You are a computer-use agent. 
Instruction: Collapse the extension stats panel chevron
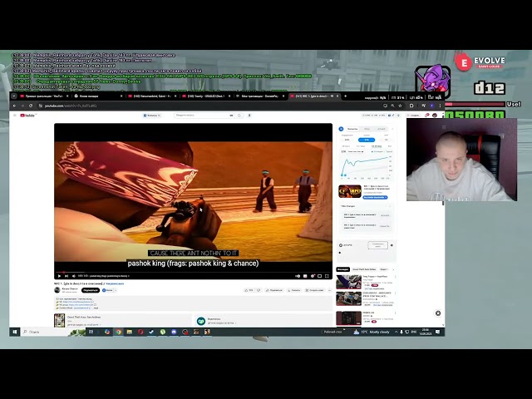[x=392, y=129]
